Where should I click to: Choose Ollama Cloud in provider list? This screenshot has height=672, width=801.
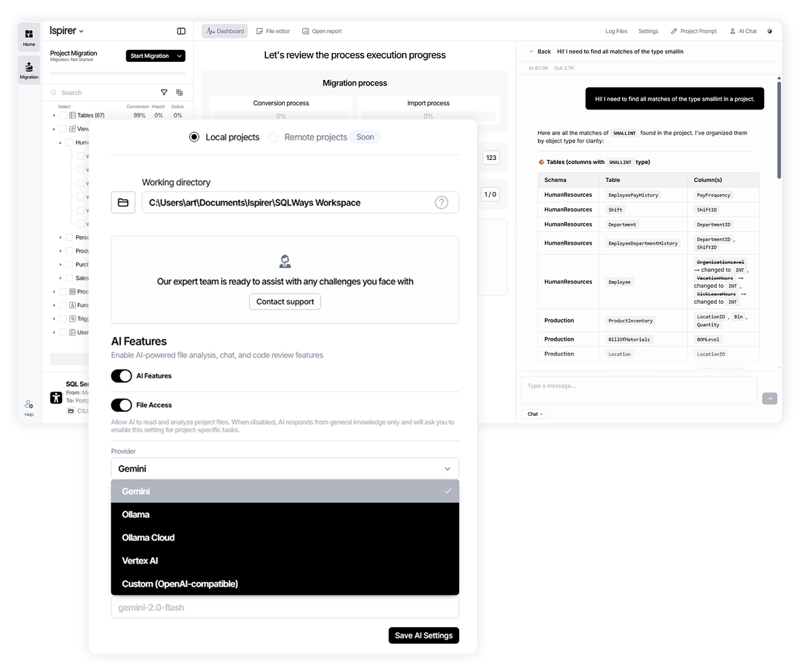(285, 538)
